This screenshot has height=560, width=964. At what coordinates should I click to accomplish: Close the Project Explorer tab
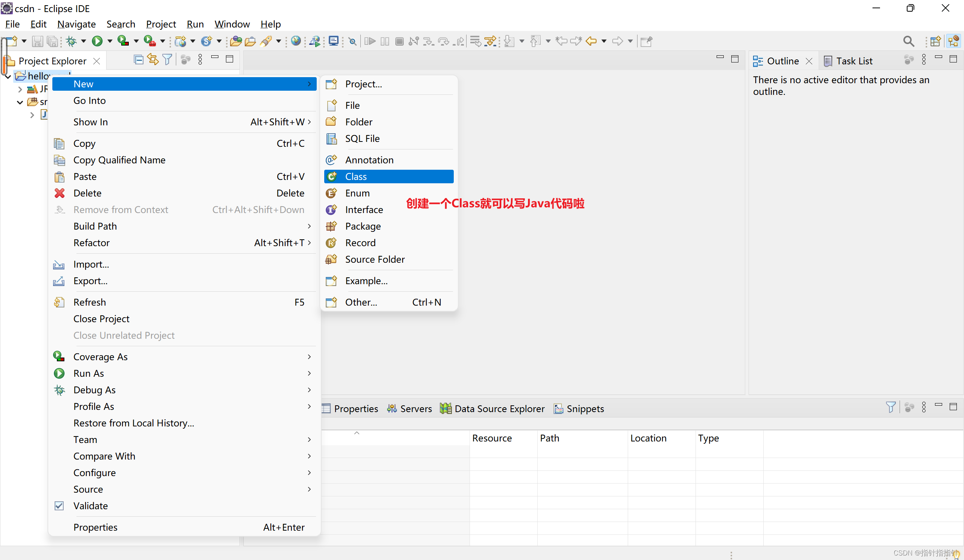97,61
